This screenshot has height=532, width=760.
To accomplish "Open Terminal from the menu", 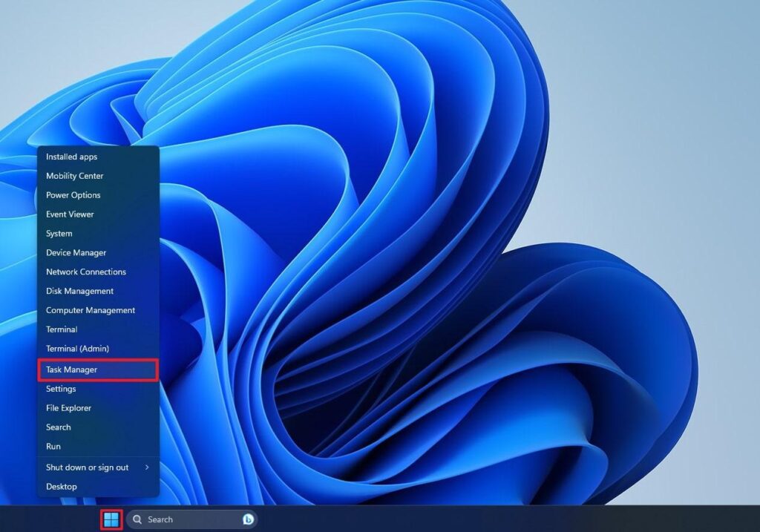I will click(x=99, y=329).
